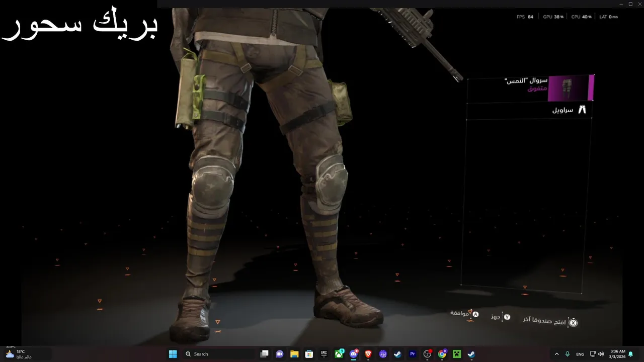Click the microphone tray icon
The width and height of the screenshot is (644, 362).
(x=568, y=354)
